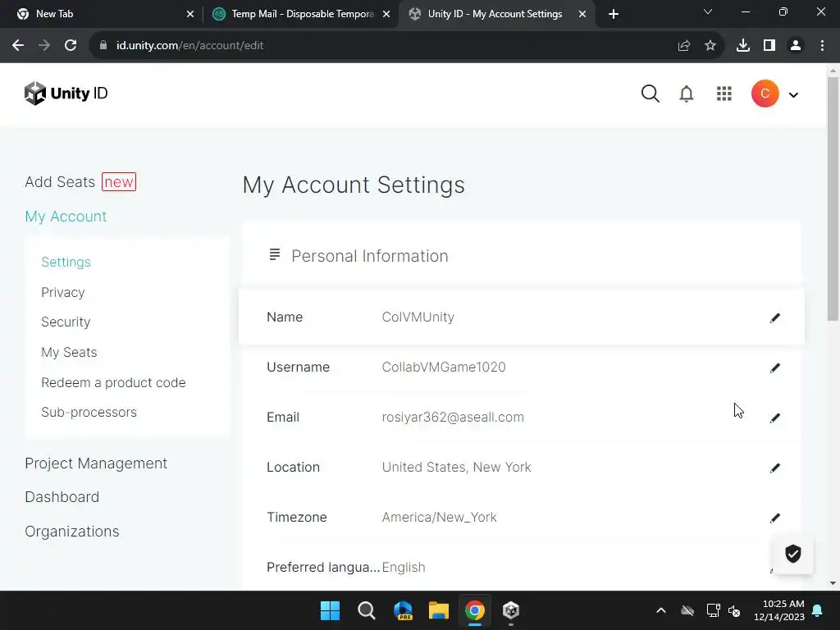Viewport: 840px width, 630px height.
Task: Open My Account section
Action: [x=66, y=217]
